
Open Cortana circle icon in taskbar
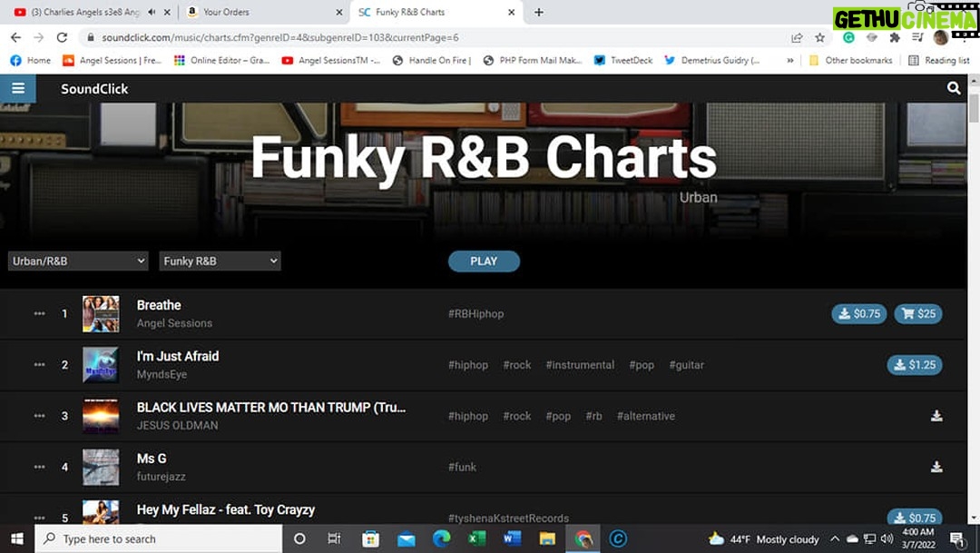(x=299, y=538)
